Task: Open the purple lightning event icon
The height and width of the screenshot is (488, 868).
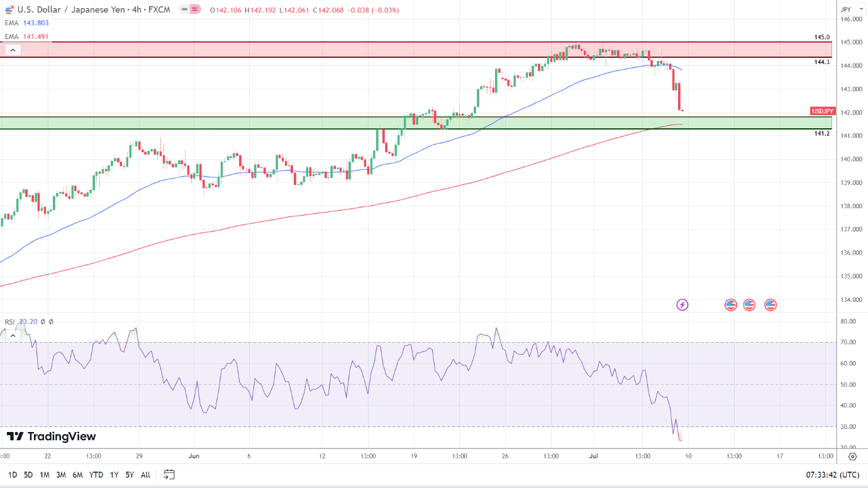Action: pos(682,305)
